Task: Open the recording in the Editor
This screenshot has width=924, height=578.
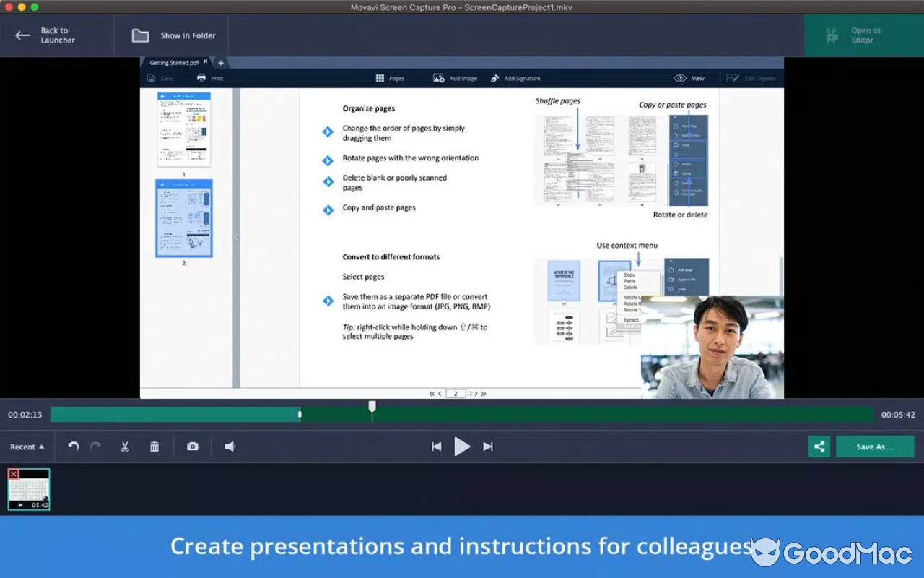Action: [864, 35]
